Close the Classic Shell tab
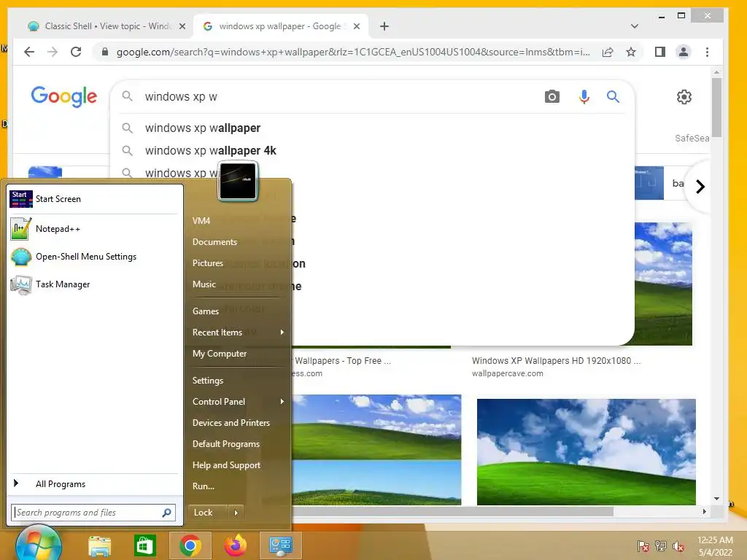The image size is (747, 560). (182, 26)
